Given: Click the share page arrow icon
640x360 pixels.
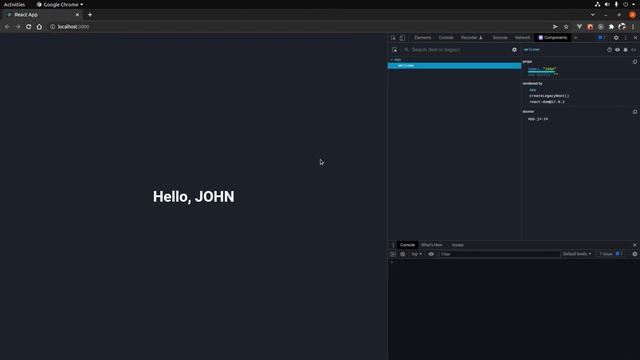Looking at the screenshot, I should click(555, 27).
